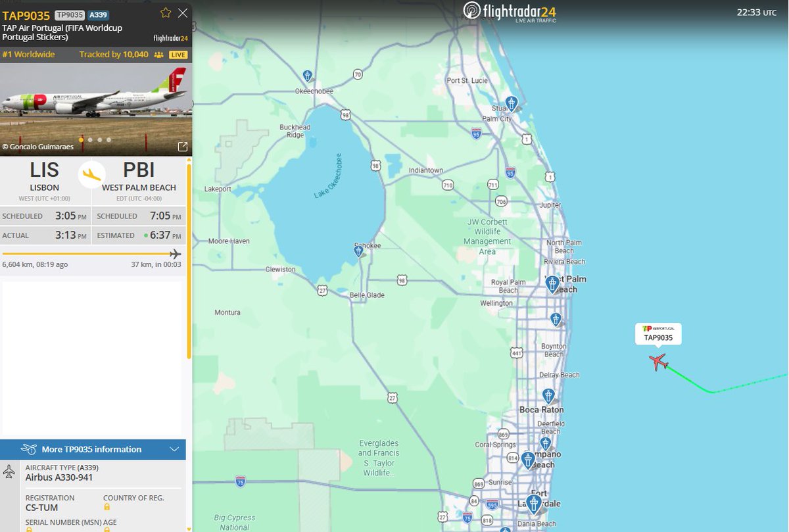
Task: Click the Goncalo Guimaraes photo credit
Action: [37, 147]
